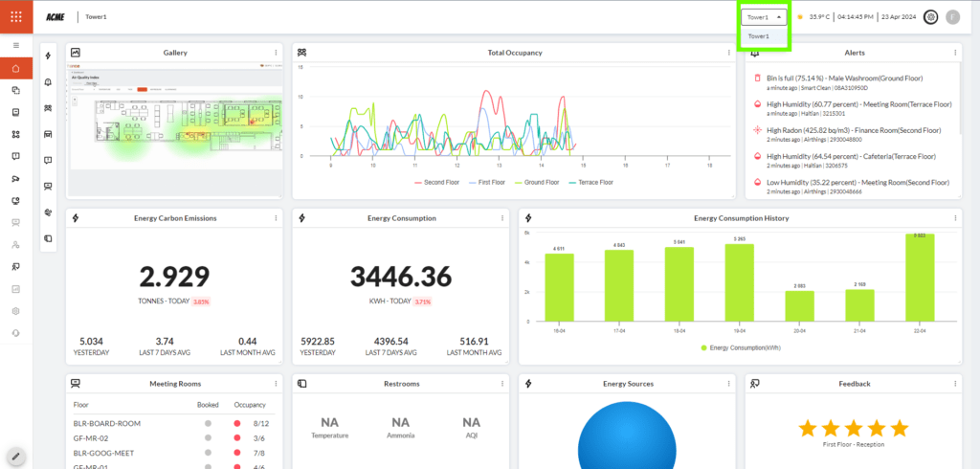Open Gallery widget three-dot options
The image size is (980, 469).
(x=276, y=53)
